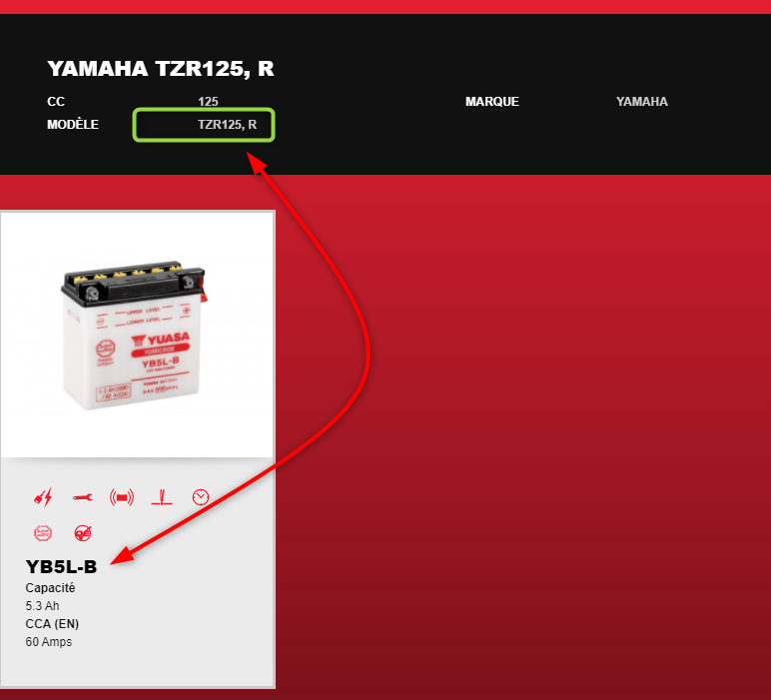This screenshot has height=700, width=771.
Task: Select the highlighted TZR125, R model value
Action: (227, 125)
